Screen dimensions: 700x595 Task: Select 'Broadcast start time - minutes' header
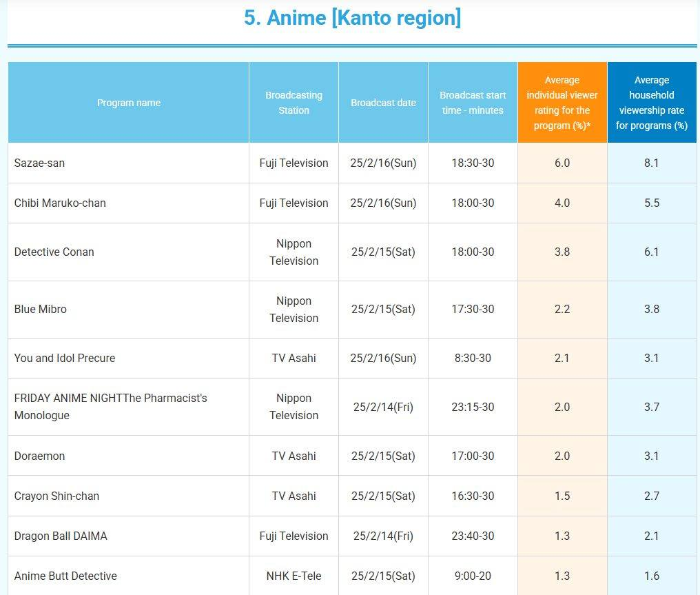473,103
